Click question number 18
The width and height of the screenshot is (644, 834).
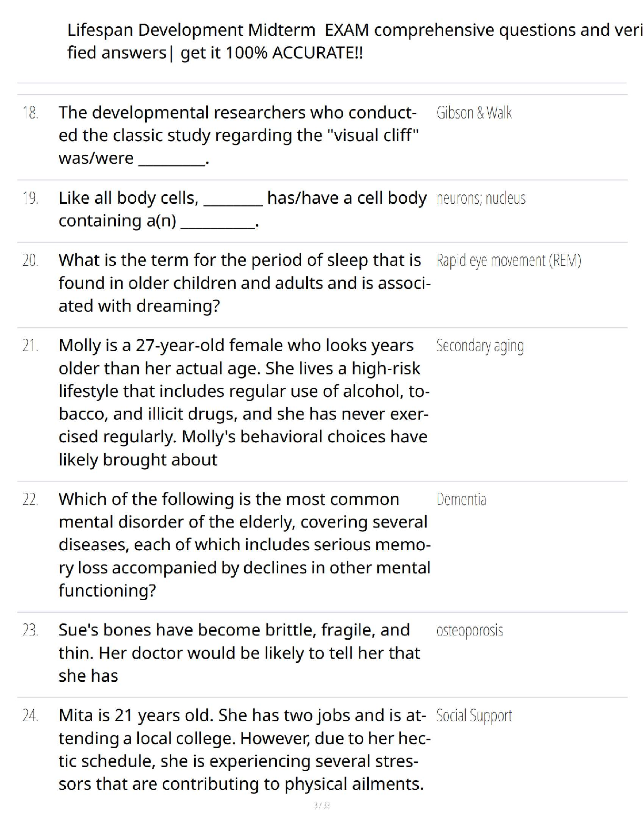coord(31,113)
